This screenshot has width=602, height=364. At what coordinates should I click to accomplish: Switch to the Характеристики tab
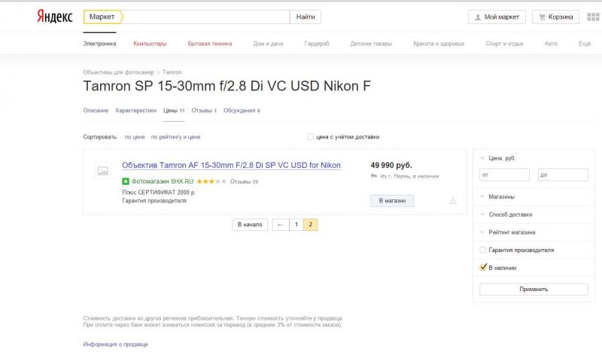[135, 111]
